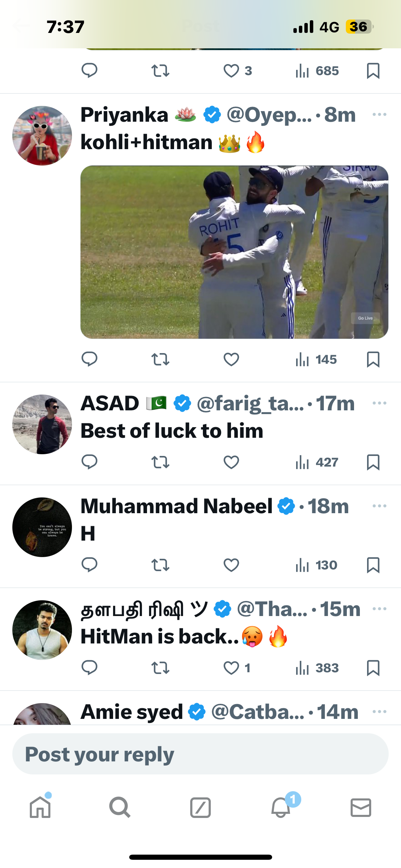Open the Search tab

coord(120,807)
